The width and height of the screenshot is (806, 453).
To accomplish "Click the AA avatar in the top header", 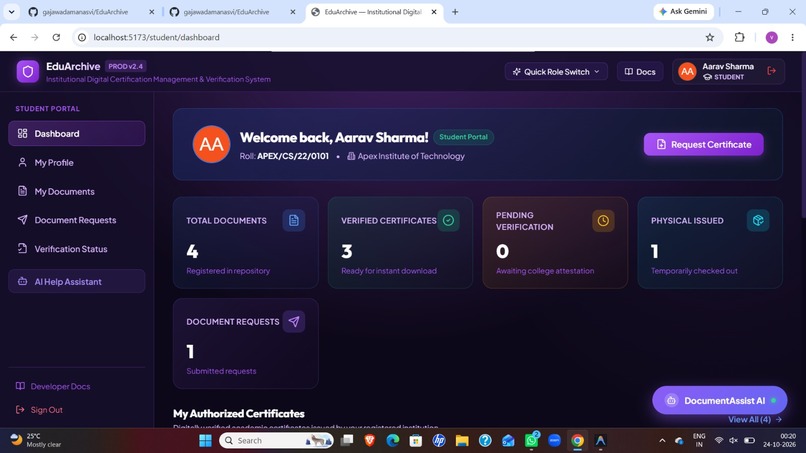I will point(687,71).
